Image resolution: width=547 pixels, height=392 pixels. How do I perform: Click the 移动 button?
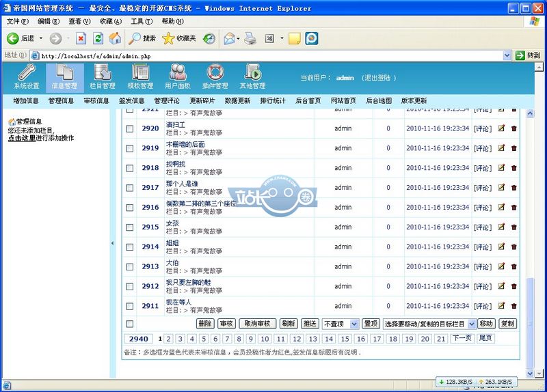point(486,324)
